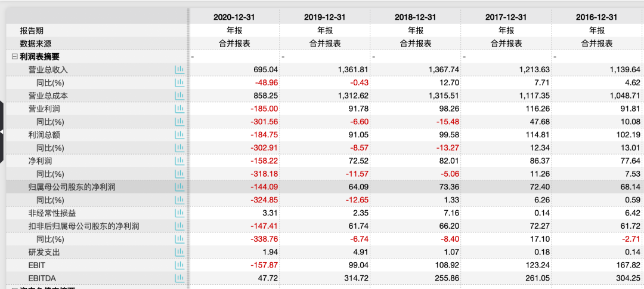The height and width of the screenshot is (289, 644).
Task: Click the 报告期 row label
Action: pos(32,30)
